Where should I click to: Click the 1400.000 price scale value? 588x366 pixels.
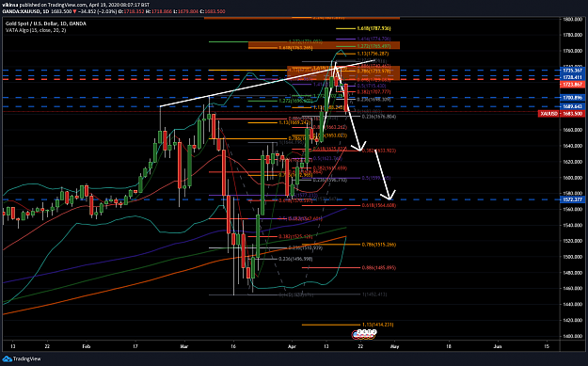click(x=572, y=336)
